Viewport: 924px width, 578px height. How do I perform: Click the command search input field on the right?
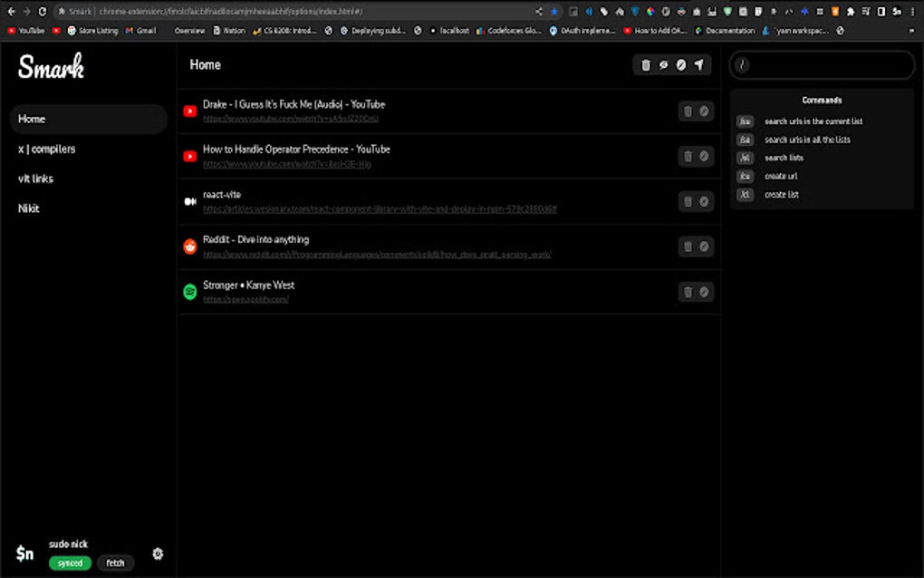coord(822,64)
